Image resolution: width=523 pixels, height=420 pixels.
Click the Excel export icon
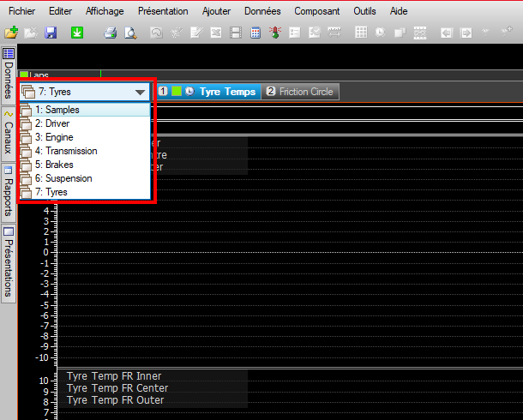pyautogui.click(x=216, y=33)
